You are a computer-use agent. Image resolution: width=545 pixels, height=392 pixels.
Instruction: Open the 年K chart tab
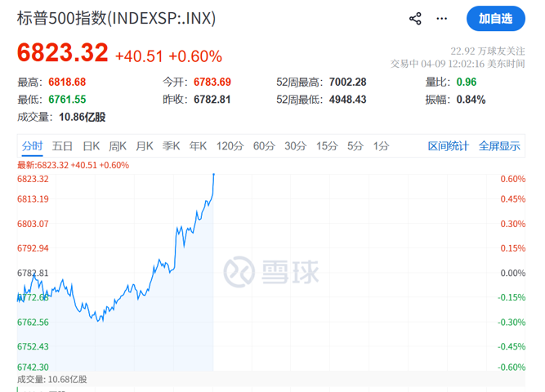(x=198, y=146)
